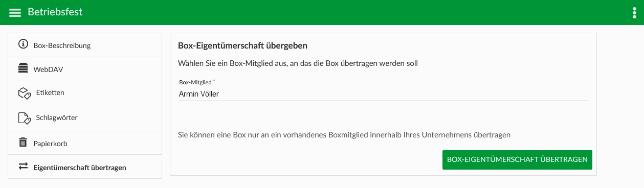Show the Schlagwörter settings page
The height and width of the screenshot is (188, 644).
(85, 119)
